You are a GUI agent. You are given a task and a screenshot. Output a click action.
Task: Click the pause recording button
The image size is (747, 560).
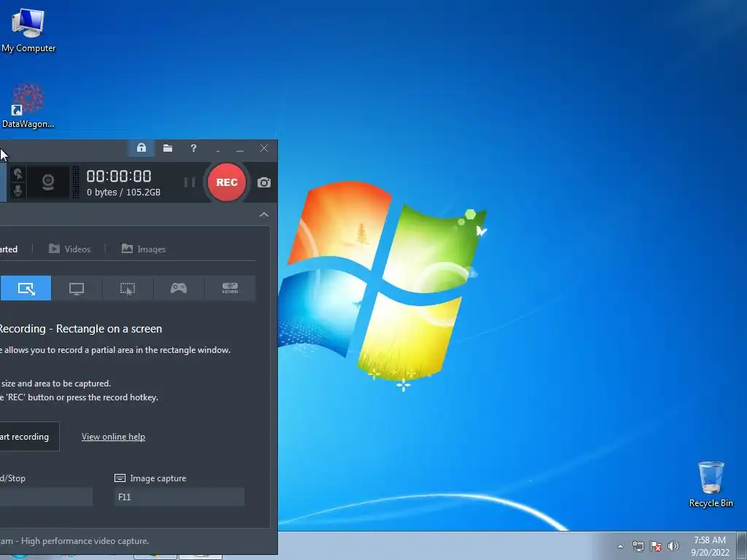(190, 182)
